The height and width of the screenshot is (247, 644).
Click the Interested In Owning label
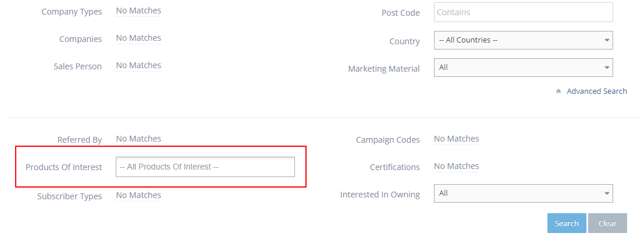click(x=380, y=195)
